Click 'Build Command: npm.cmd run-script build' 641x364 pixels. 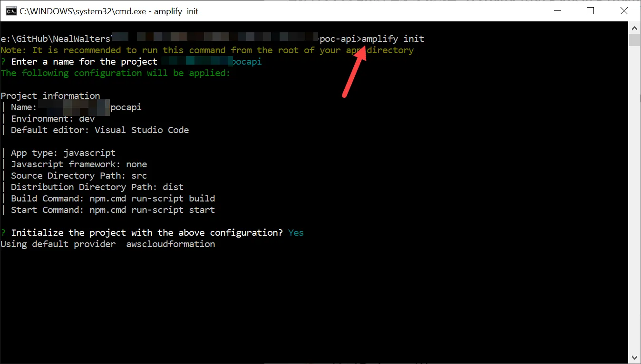113,199
